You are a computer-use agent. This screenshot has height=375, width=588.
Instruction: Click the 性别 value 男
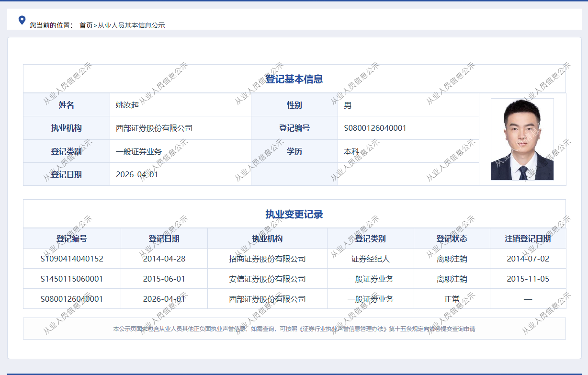(x=348, y=105)
